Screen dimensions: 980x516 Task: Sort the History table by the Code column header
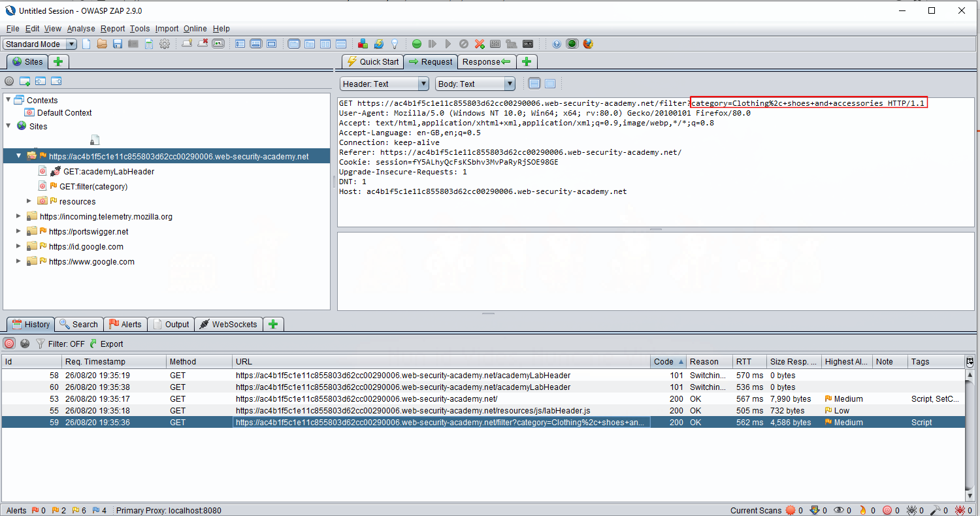coord(668,361)
